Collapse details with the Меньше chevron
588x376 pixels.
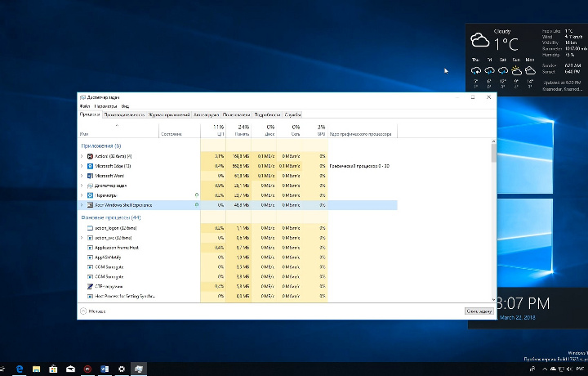pyautogui.click(x=83, y=311)
